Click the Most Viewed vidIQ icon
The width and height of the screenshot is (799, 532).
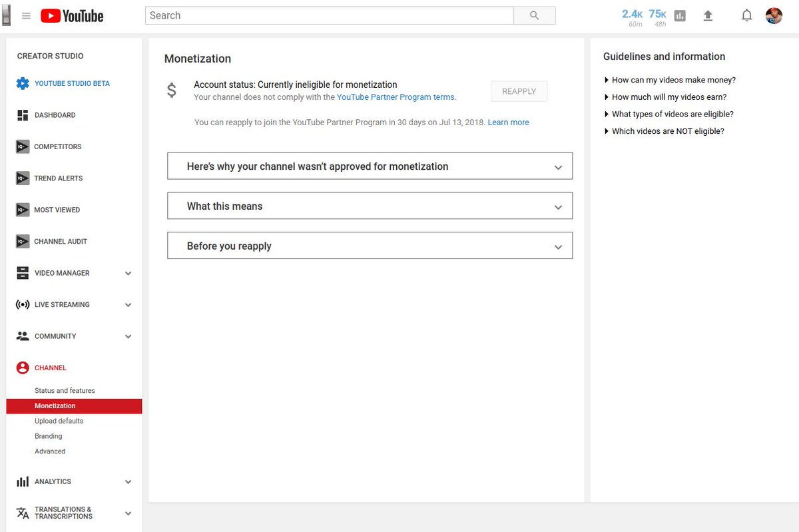pos(23,210)
